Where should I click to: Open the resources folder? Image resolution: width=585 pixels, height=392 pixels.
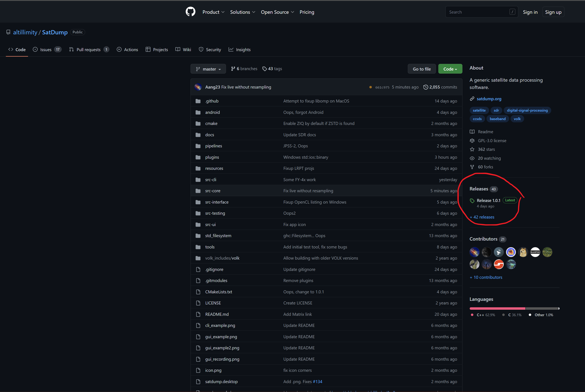tap(214, 168)
